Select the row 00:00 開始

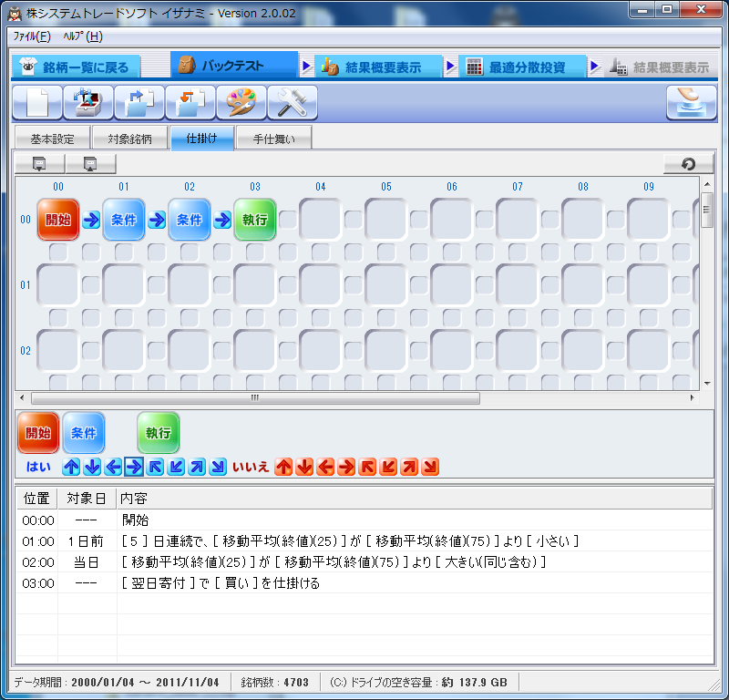364,520
